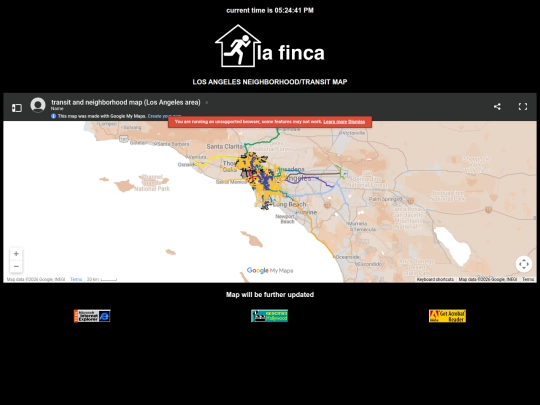Click the Long Beach label on the map
The width and height of the screenshot is (540, 405).
pyautogui.click(x=289, y=205)
